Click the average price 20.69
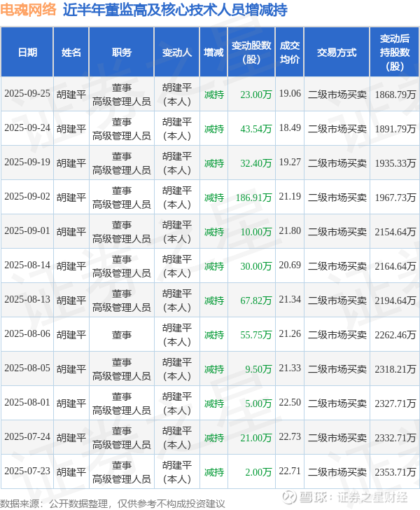The width and height of the screenshot is (420, 510). pyautogui.click(x=290, y=266)
